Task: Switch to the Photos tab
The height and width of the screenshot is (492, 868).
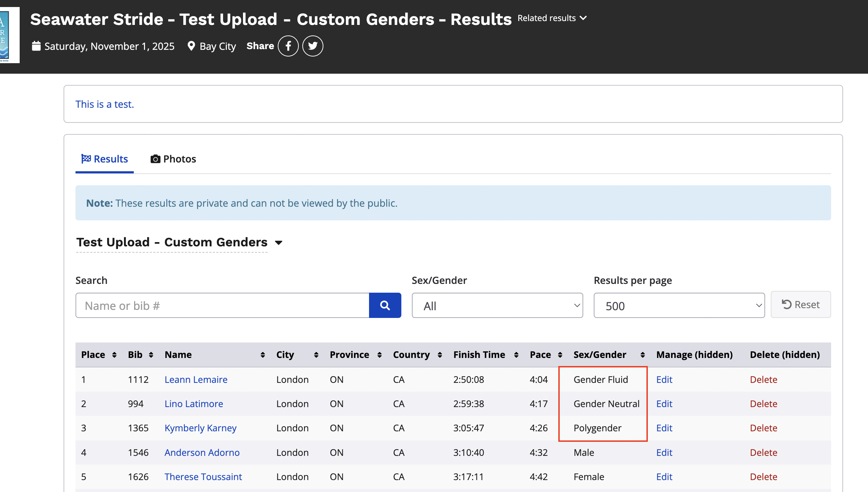Action: [173, 159]
